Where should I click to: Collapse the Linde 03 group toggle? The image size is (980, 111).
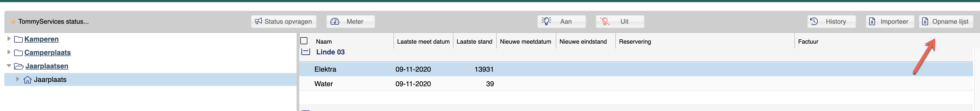click(306, 52)
